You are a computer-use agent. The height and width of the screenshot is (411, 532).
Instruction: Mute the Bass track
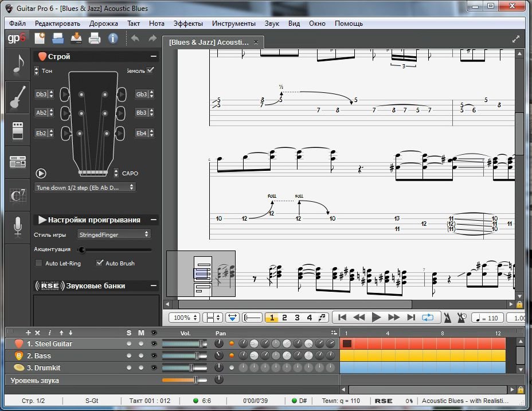[x=141, y=355]
